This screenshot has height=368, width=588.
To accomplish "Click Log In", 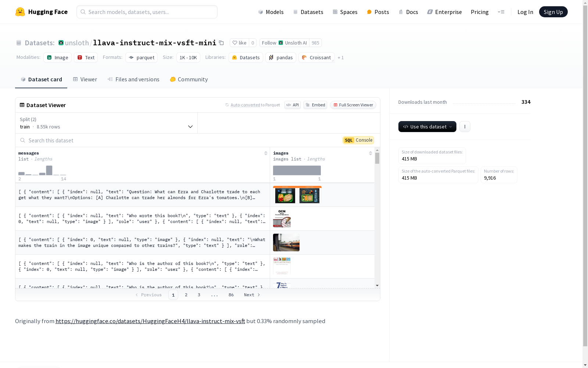I will 525,12.
